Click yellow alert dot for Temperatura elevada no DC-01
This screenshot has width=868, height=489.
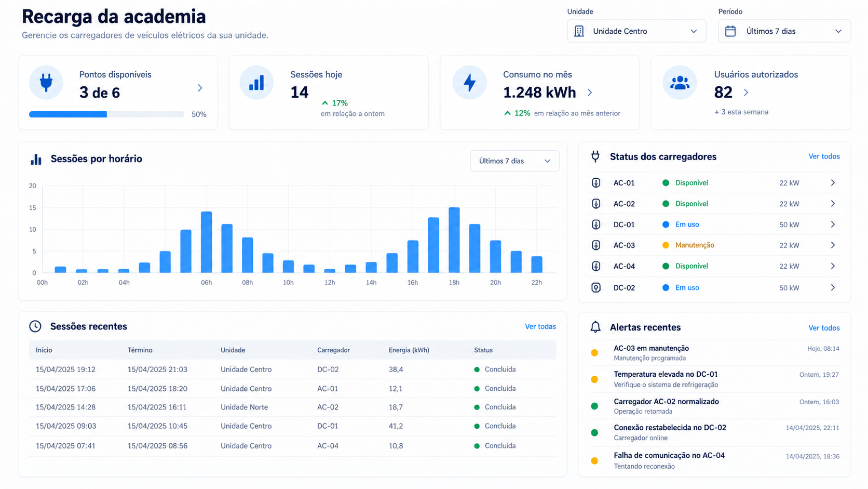tap(595, 379)
